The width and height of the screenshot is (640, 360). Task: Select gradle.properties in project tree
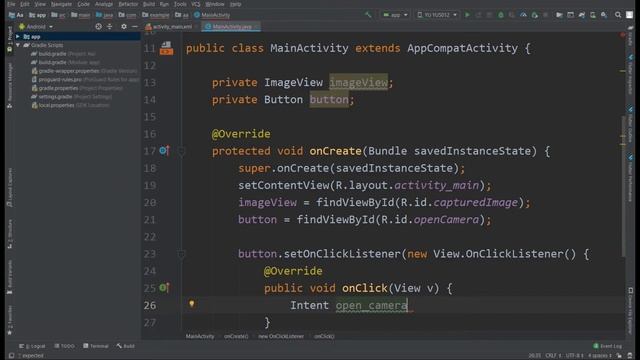tap(77, 88)
